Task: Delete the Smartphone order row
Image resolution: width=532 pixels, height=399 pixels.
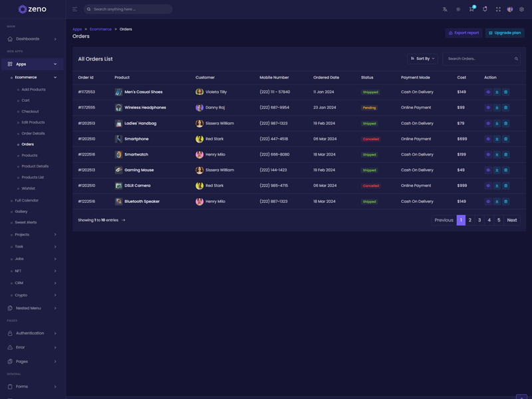Action: (505, 139)
